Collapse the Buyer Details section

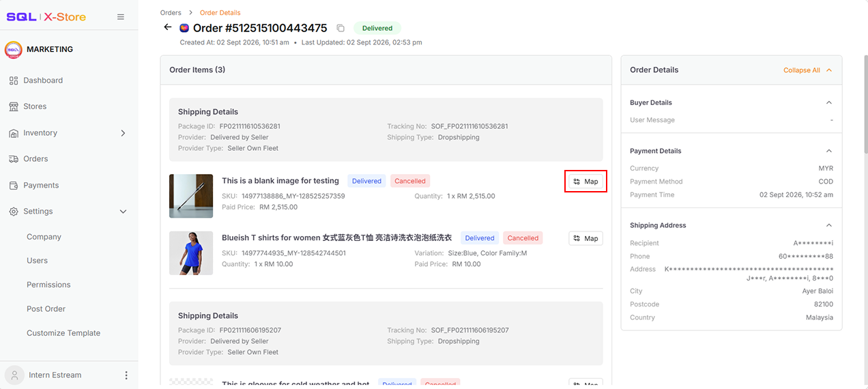[829, 103]
